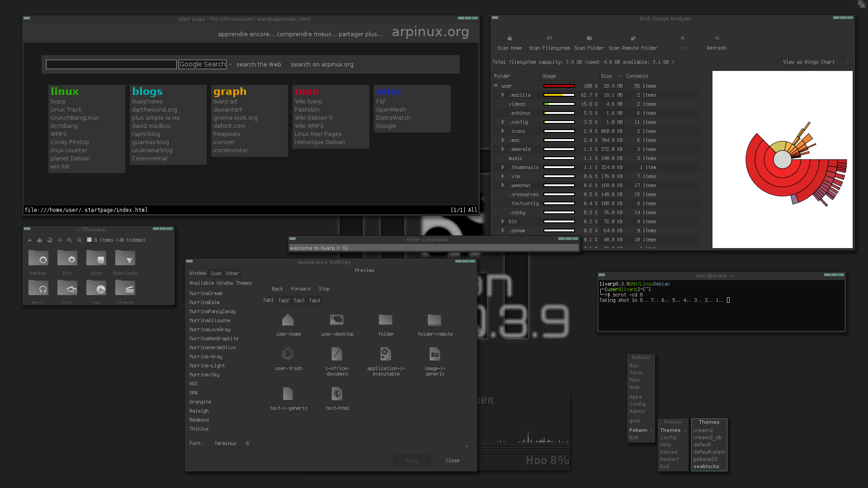Expand the .pekwm folder row

(503, 230)
